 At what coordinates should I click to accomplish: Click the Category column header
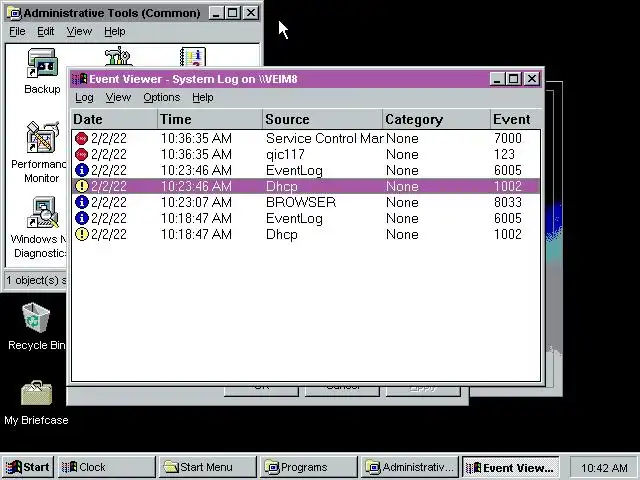click(437, 119)
